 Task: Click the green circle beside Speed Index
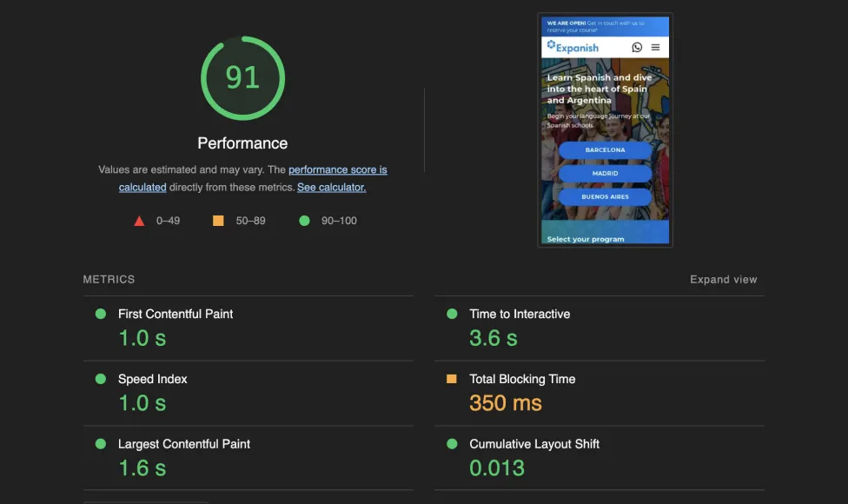click(101, 379)
